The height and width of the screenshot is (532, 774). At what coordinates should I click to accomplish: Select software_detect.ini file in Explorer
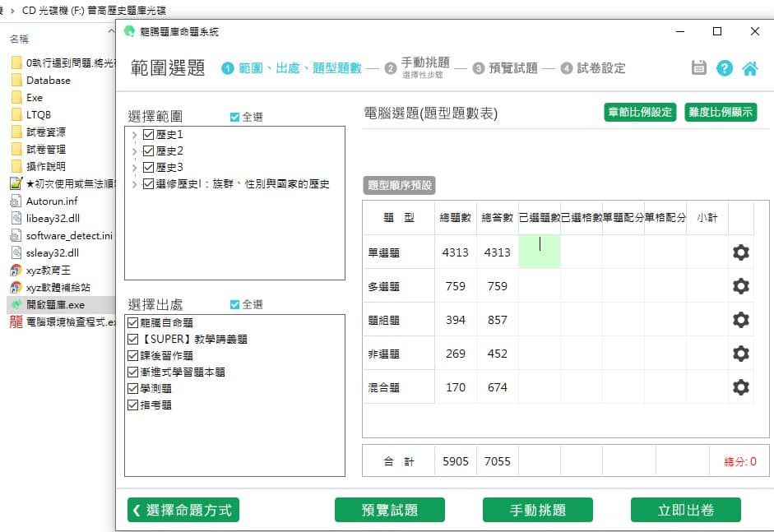pos(69,235)
